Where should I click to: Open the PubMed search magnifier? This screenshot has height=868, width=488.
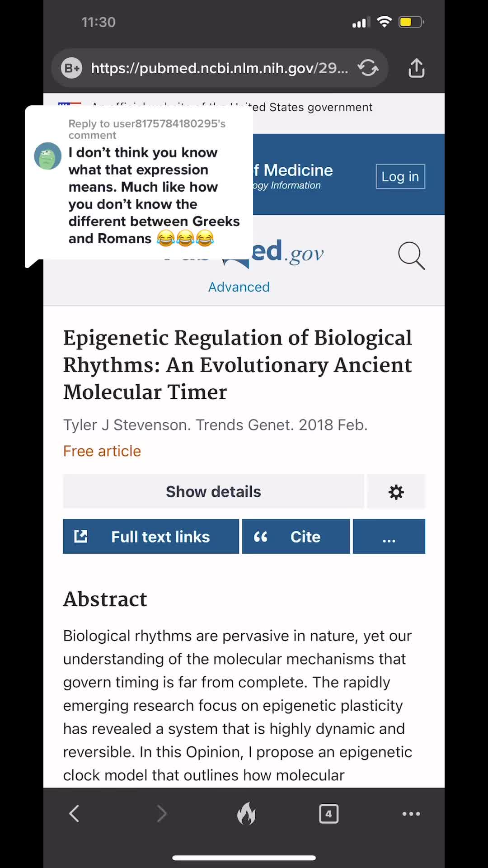[411, 255]
